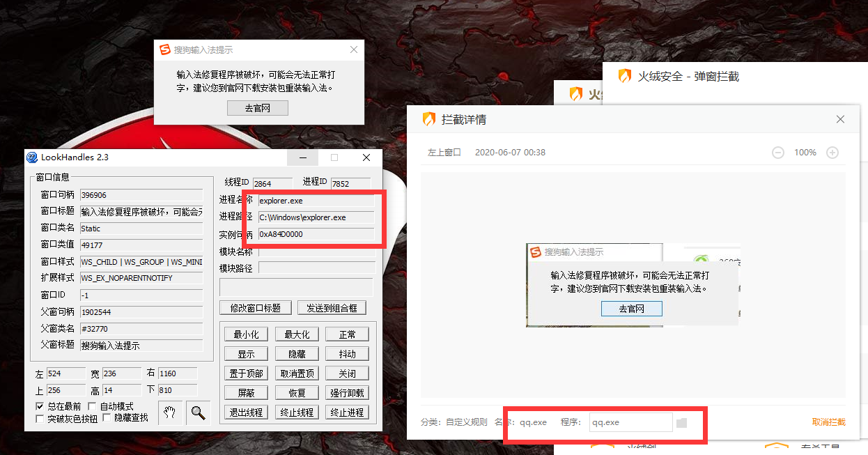Click the 恢复 button

coord(297,393)
